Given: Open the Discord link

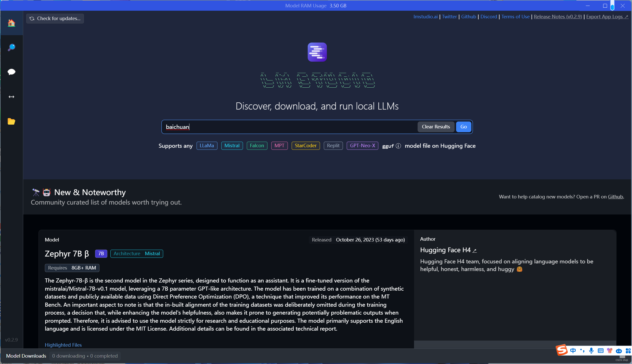Looking at the screenshot, I should point(489,17).
